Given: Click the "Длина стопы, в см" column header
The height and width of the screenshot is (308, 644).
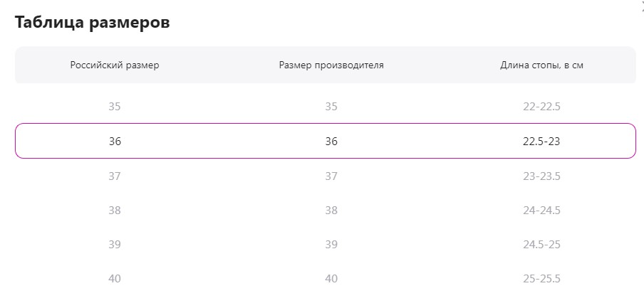Looking at the screenshot, I should 541,65.
